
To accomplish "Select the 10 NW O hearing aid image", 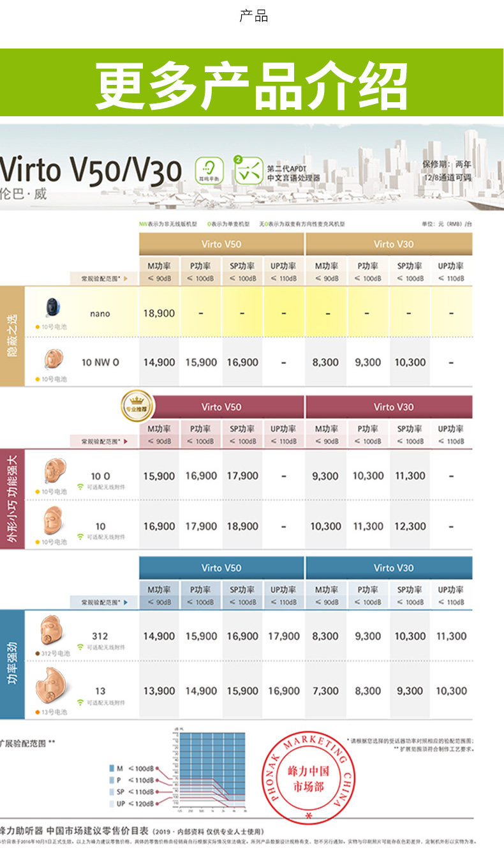I will click(54, 359).
